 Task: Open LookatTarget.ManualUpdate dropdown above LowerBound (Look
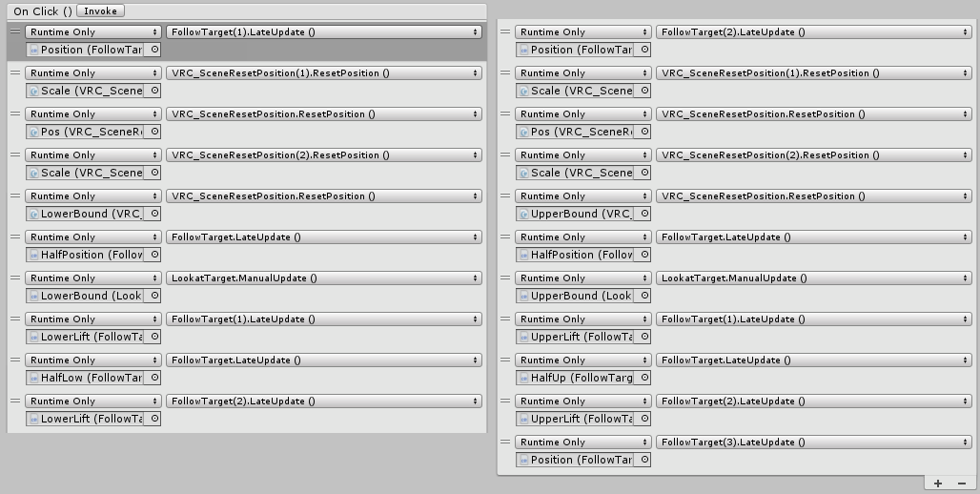tap(324, 278)
